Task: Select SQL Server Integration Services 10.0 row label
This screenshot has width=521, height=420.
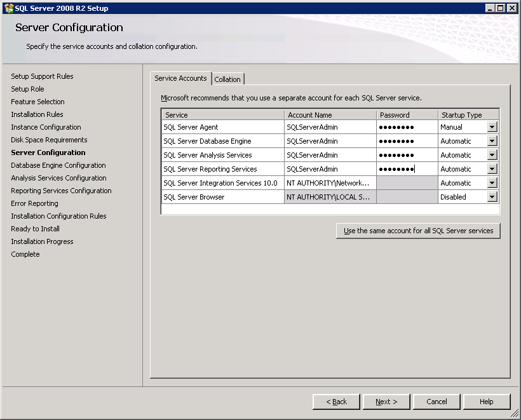Action: 223,183
